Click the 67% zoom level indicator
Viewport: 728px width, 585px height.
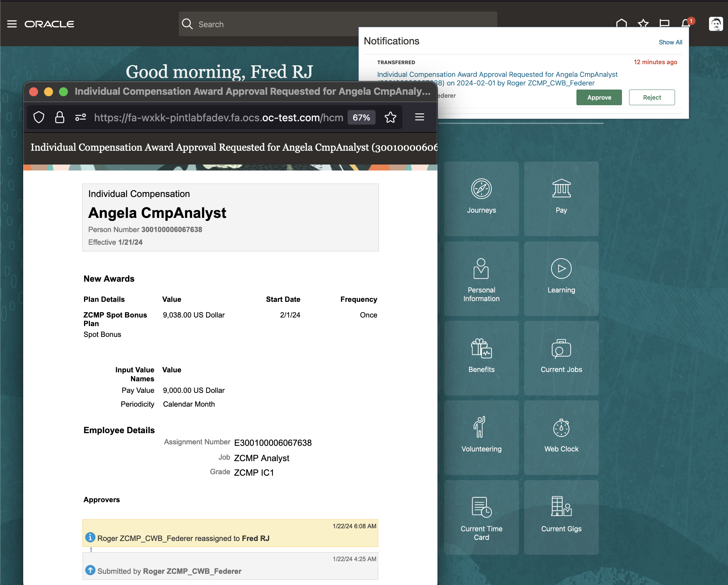pos(361,118)
